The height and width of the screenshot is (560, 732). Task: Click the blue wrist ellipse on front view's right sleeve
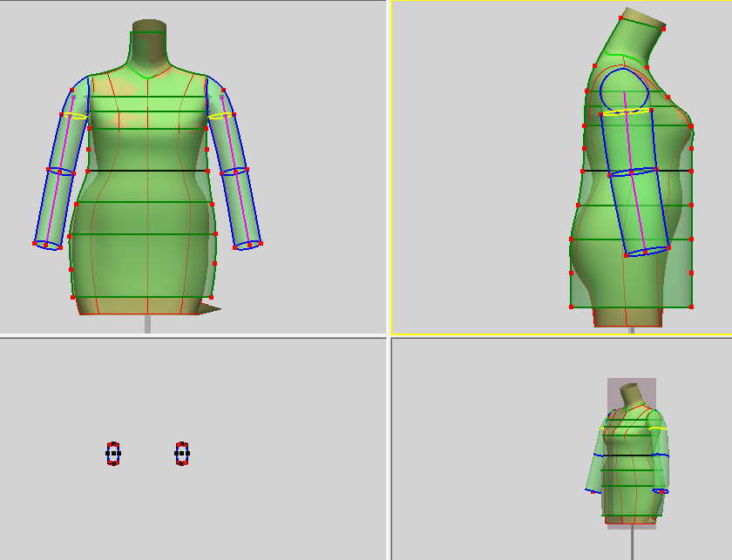point(248,245)
